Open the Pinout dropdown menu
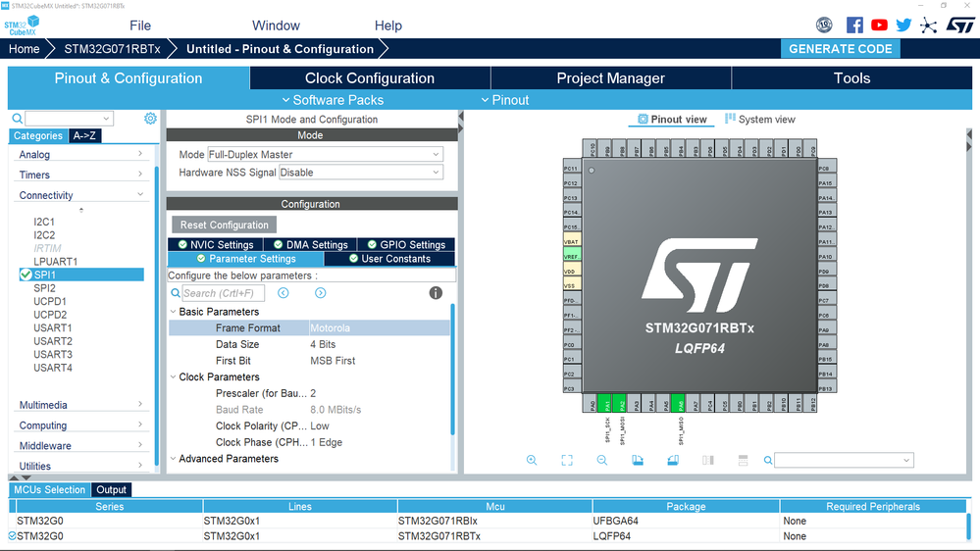The image size is (980, 551). (505, 100)
